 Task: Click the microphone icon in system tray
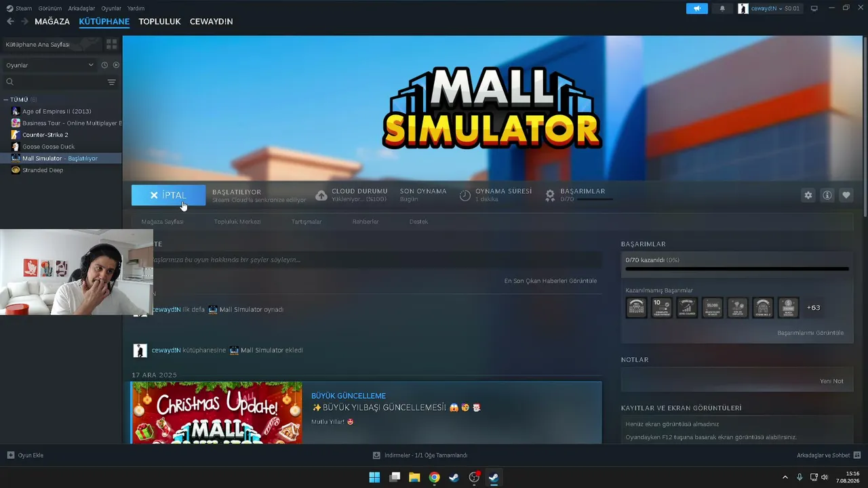pos(800,477)
